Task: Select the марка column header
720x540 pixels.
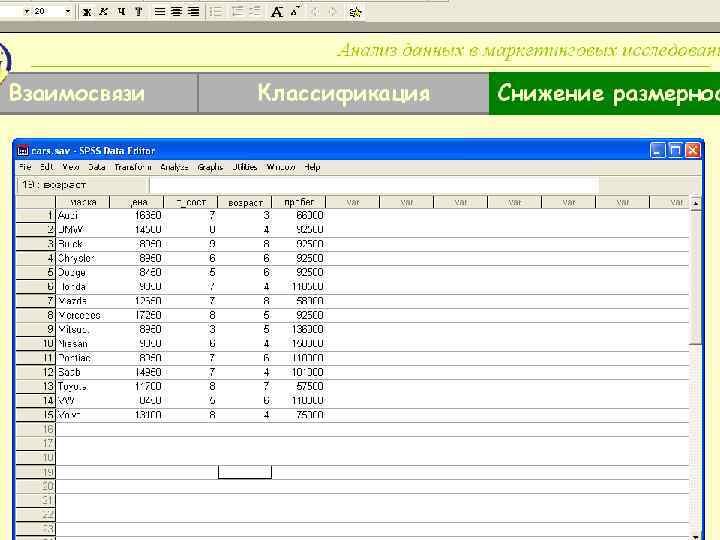Action: 83,202
